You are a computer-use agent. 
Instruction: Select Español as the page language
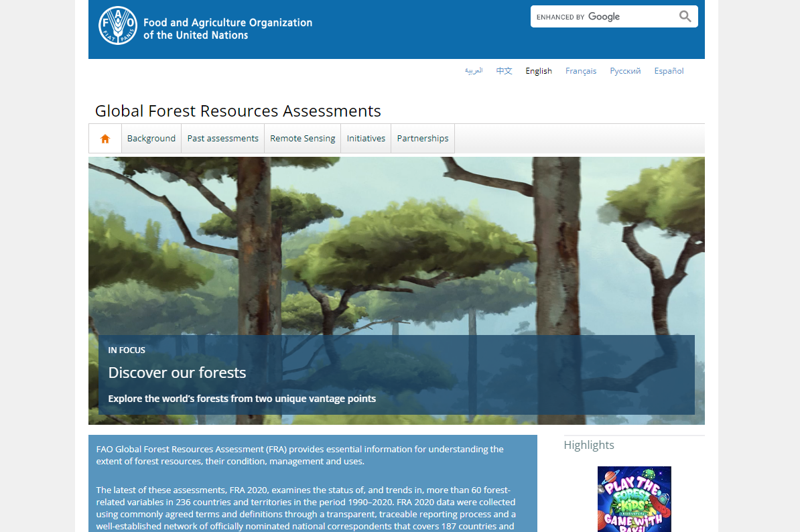point(669,70)
